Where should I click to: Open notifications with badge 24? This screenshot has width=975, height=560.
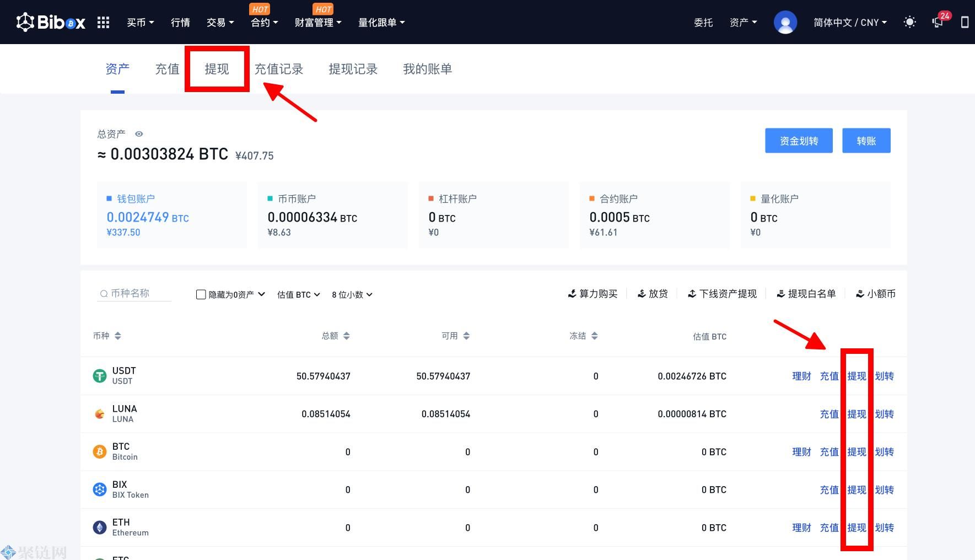tap(939, 21)
